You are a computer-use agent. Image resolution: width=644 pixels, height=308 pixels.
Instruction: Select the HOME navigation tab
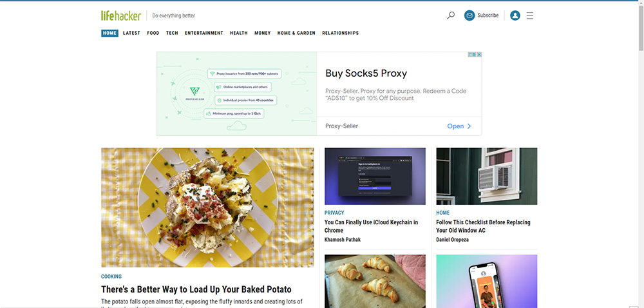point(109,34)
